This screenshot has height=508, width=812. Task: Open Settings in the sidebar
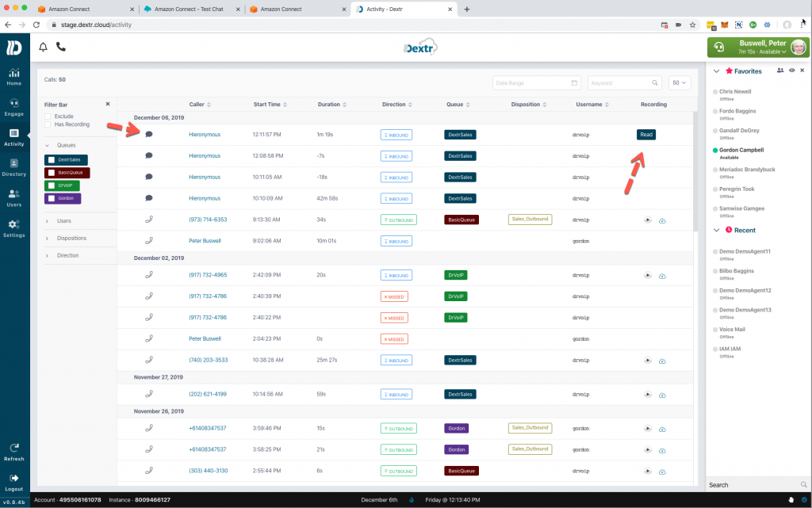14,228
